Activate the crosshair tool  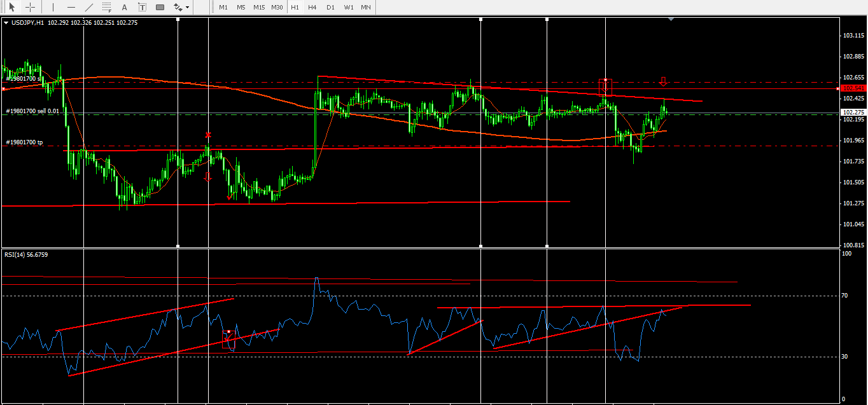pyautogui.click(x=30, y=7)
